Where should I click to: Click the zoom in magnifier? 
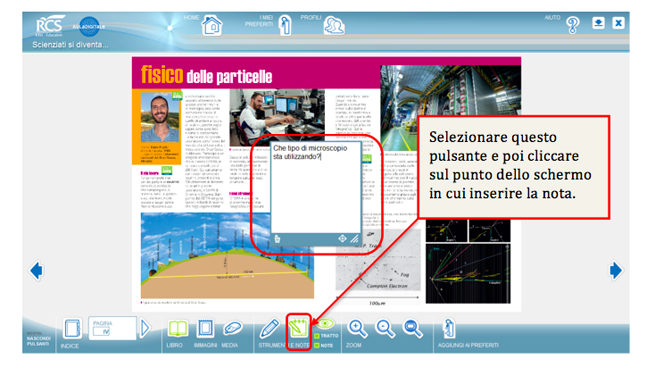pos(358,329)
